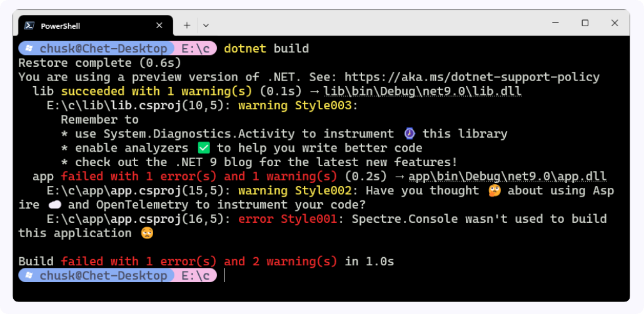Viewport: 644px width, 314px height.
Task: Click the "warning Style003" text
Action: pyautogui.click(x=296, y=105)
